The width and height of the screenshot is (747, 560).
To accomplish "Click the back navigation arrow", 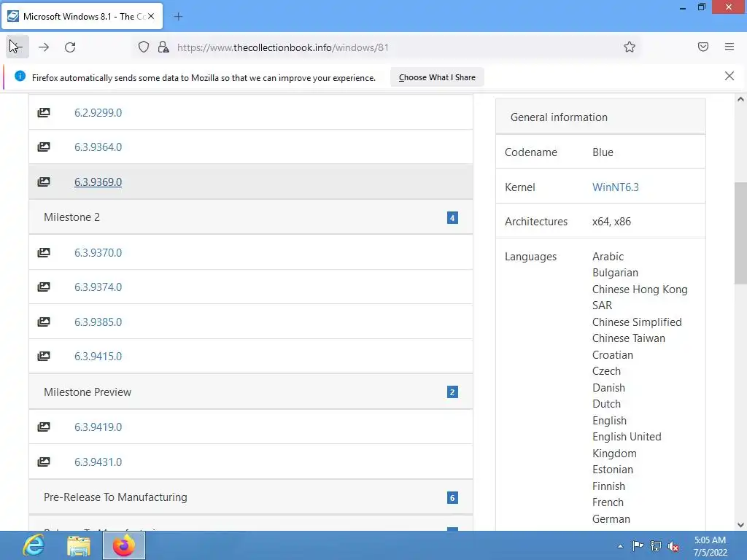I will click(x=18, y=47).
